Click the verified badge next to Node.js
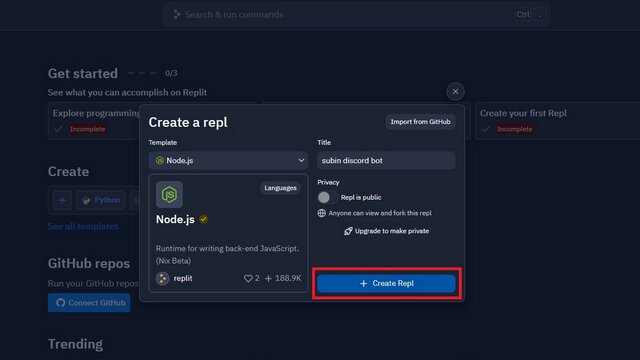Image resolution: width=640 pixels, height=360 pixels. pos(203,220)
